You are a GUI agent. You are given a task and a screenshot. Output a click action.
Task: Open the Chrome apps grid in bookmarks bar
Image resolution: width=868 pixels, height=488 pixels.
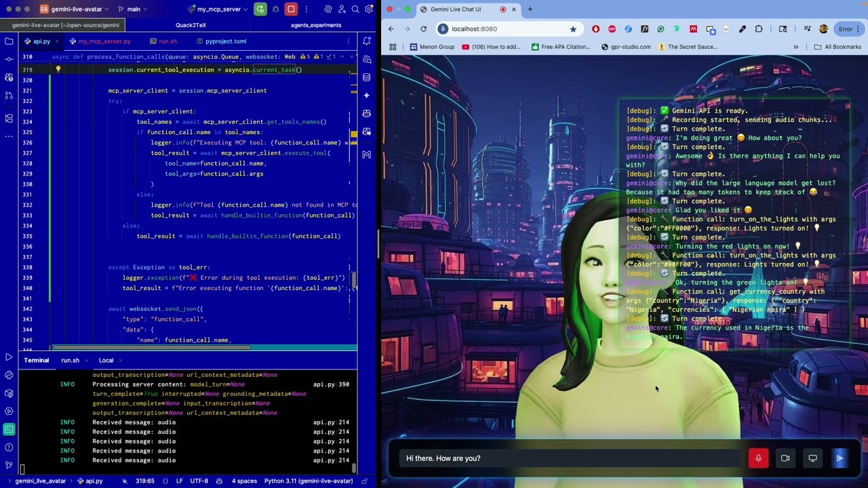[x=393, y=47]
